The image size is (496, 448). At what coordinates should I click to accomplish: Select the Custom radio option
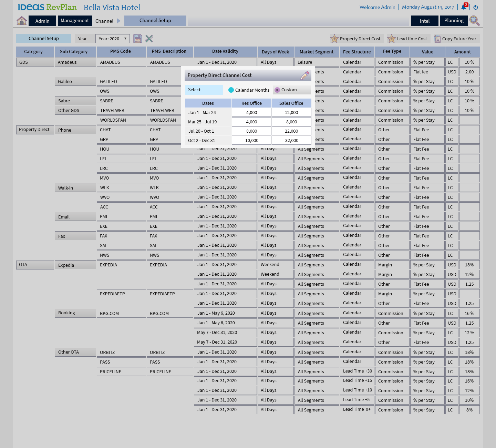277,90
